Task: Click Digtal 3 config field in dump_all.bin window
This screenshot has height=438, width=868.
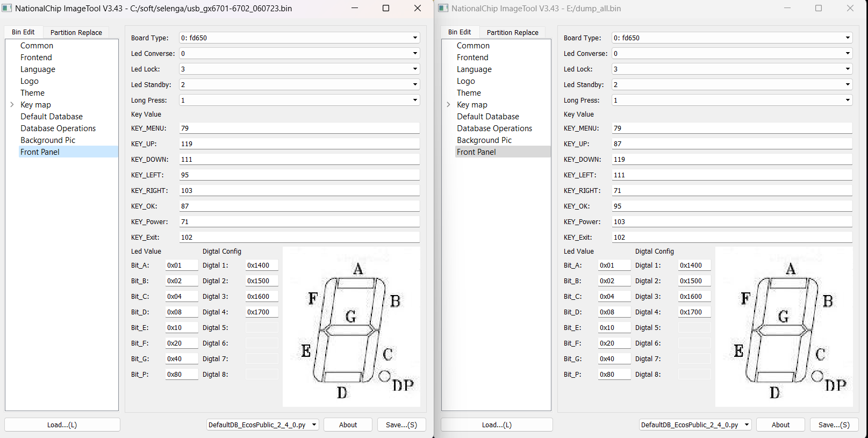Action: 694,296
